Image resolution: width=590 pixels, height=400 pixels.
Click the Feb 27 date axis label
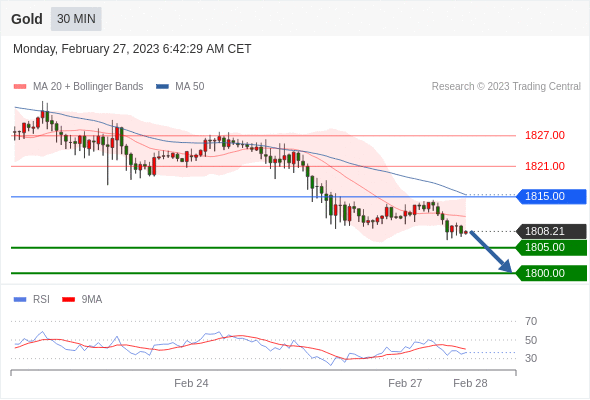(x=405, y=383)
